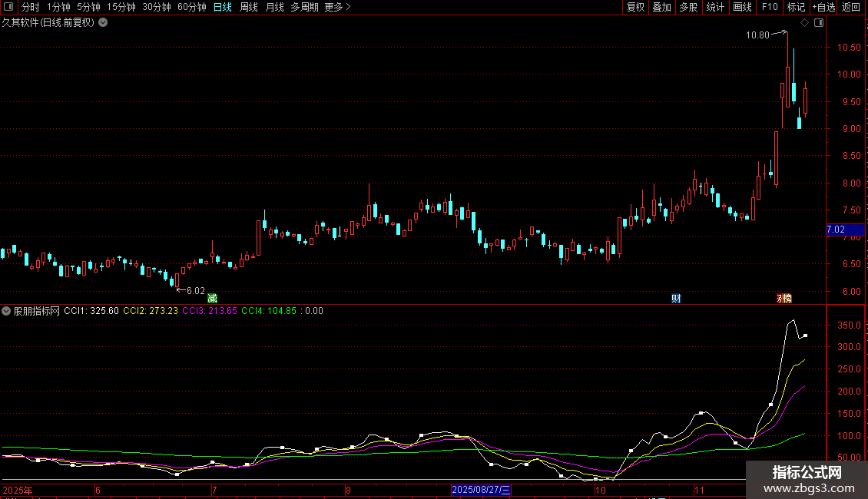This screenshot has height=499, width=868.
Task: Click the month 8 marker on time axis
Action: coord(348,490)
